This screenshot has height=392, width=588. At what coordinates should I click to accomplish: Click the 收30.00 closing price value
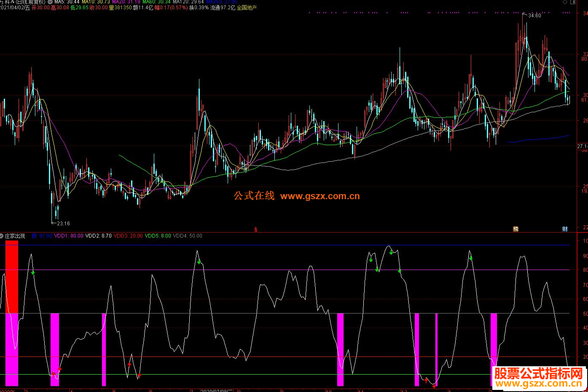tap(99, 8)
